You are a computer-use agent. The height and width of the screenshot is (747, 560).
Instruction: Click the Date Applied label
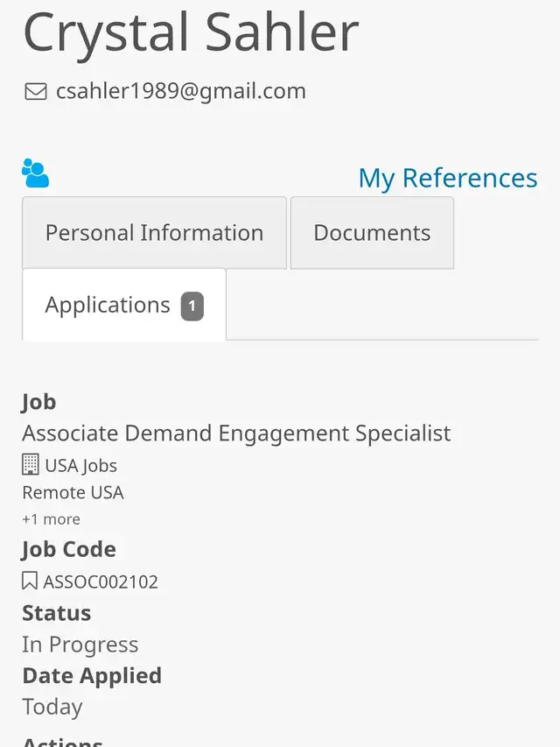point(92,675)
